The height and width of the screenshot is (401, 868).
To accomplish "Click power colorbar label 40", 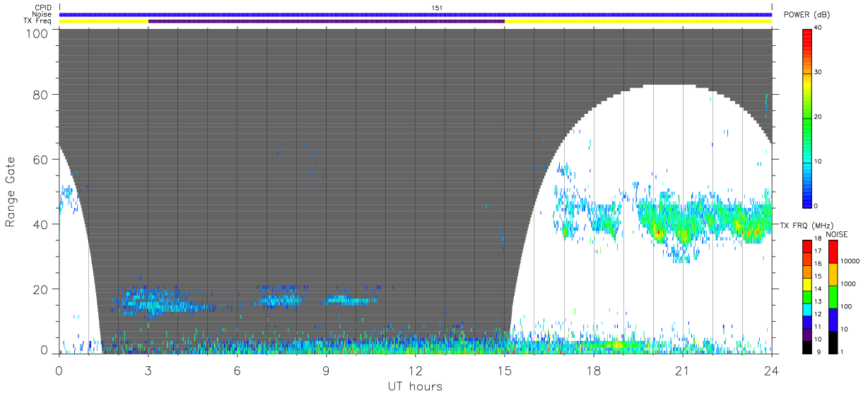I will click(819, 28).
